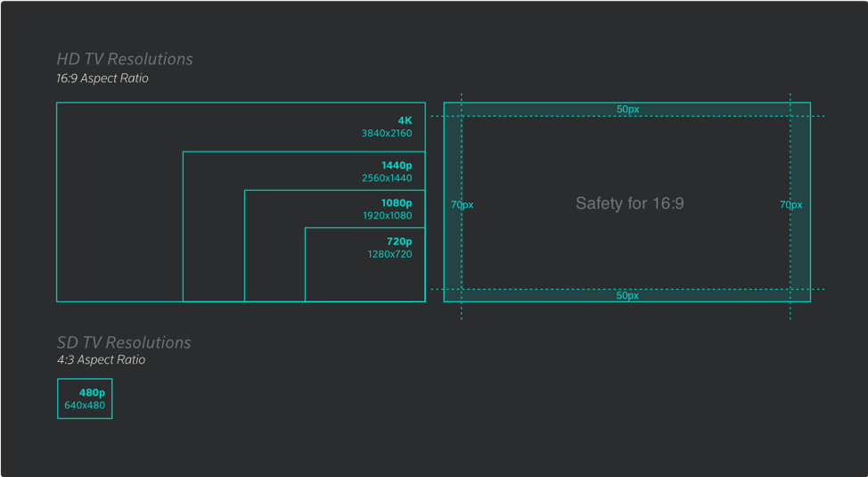The width and height of the screenshot is (868, 477).
Task: Select the '1080p' resolution label
Action: coord(397,203)
